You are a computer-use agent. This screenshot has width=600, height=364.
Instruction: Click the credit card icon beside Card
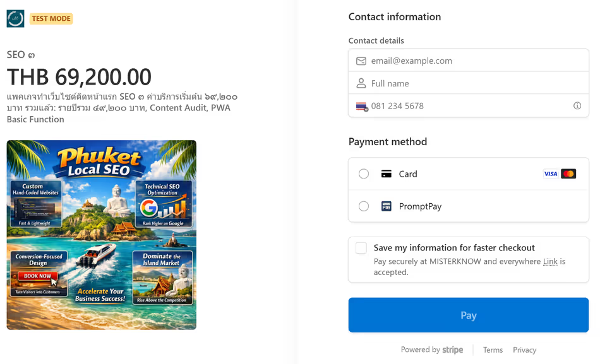pyautogui.click(x=387, y=174)
